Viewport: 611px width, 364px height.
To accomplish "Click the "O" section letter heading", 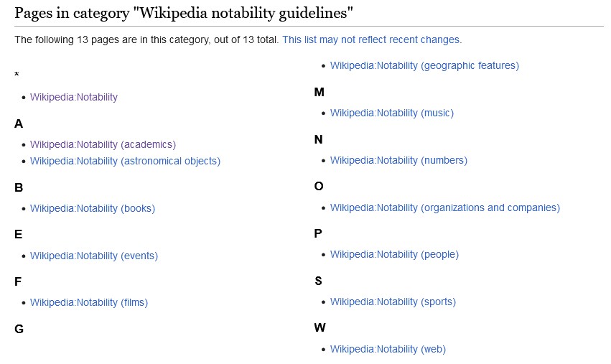I will pyautogui.click(x=319, y=187).
